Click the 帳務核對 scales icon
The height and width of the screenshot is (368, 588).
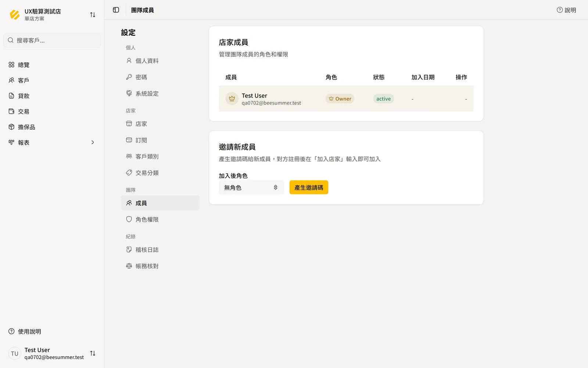point(129,266)
